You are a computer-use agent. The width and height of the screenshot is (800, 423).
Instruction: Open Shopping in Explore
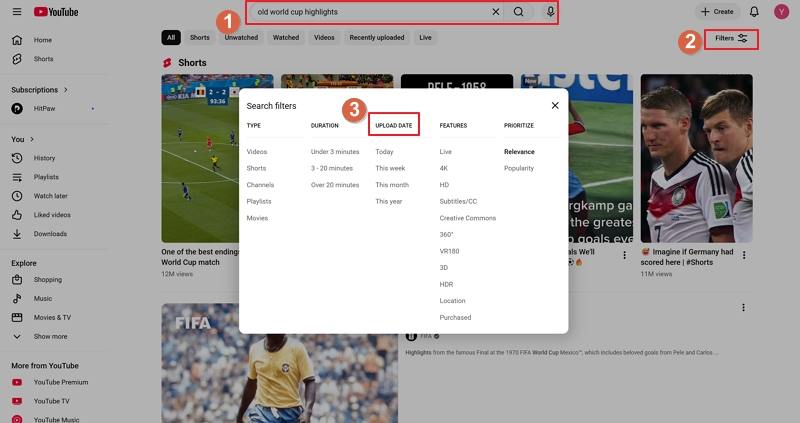click(x=47, y=280)
